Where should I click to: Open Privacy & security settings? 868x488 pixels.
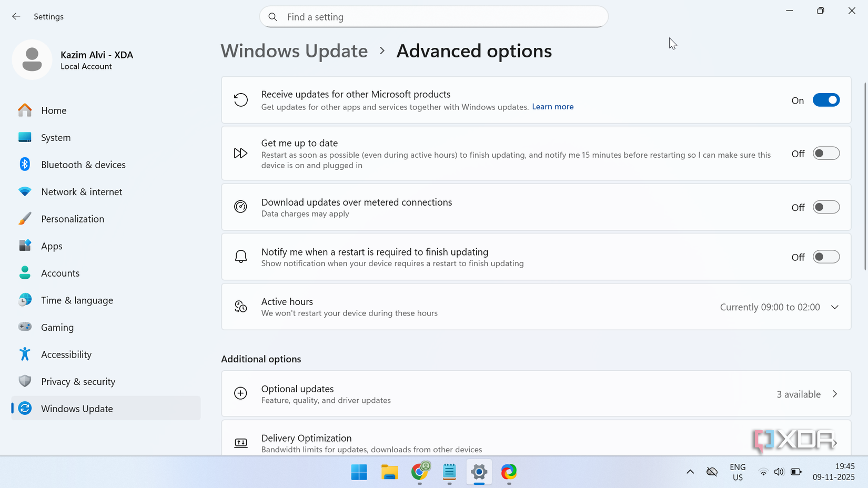tap(78, 381)
